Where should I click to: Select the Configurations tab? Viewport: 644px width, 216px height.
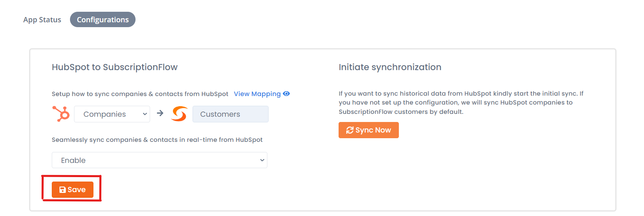[x=103, y=19]
